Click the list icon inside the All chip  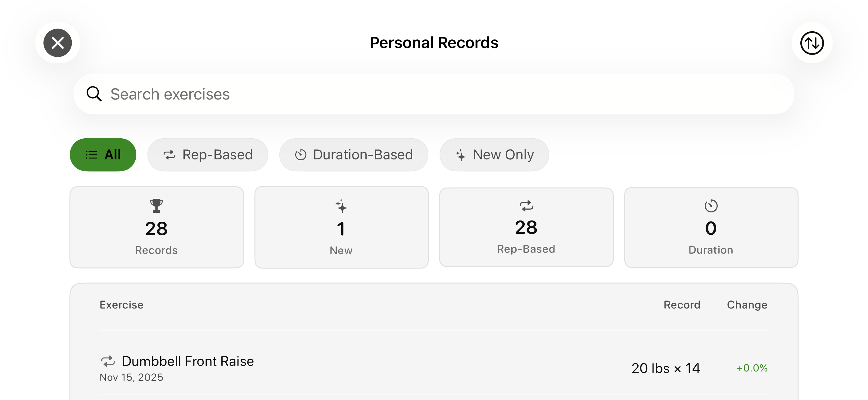pos(90,154)
